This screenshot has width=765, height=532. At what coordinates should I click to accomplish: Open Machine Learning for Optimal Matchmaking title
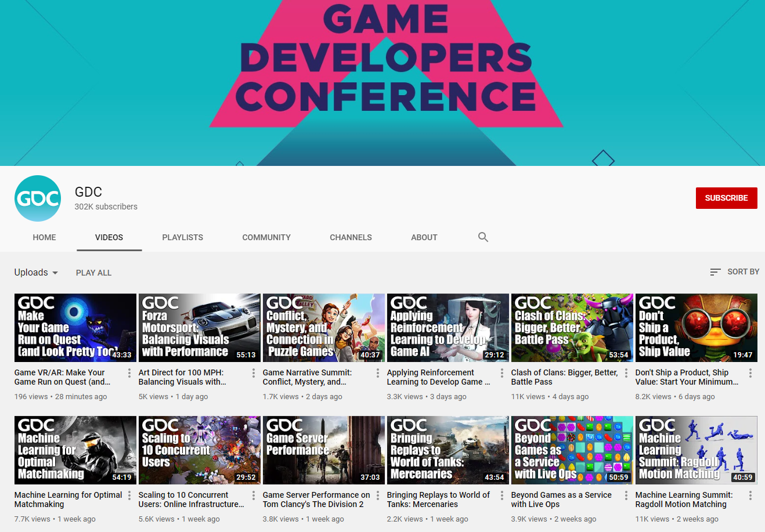click(x=68, y=500)
